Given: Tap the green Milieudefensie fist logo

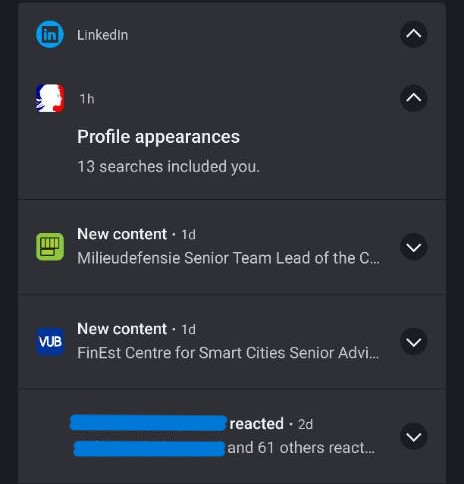Looking at the screenshot, I should 50,247.
